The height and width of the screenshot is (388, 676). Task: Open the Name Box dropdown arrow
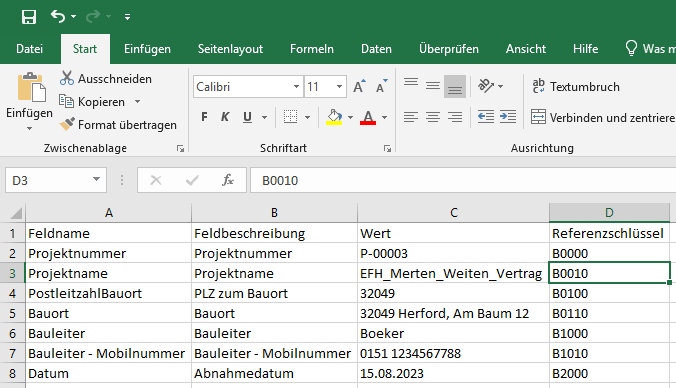click(x=97, y=179)
